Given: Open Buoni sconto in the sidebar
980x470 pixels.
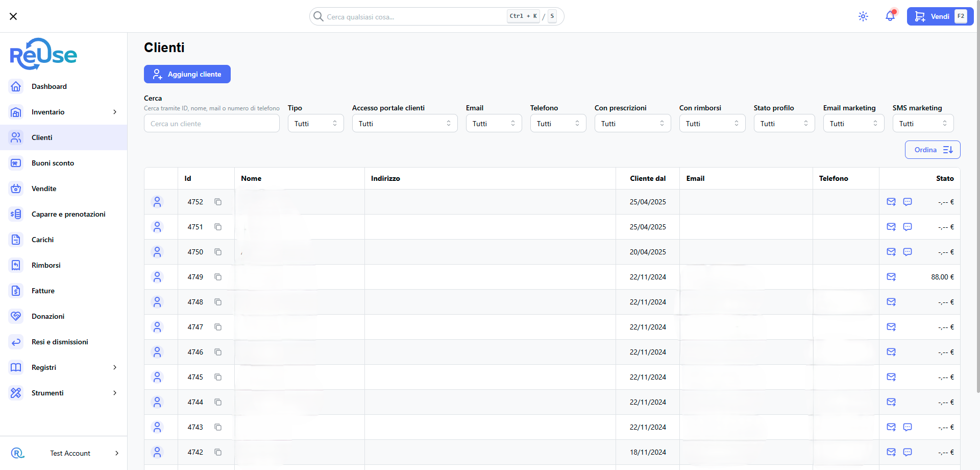Looking at the screenshot, I should click(x=53, y=163).
